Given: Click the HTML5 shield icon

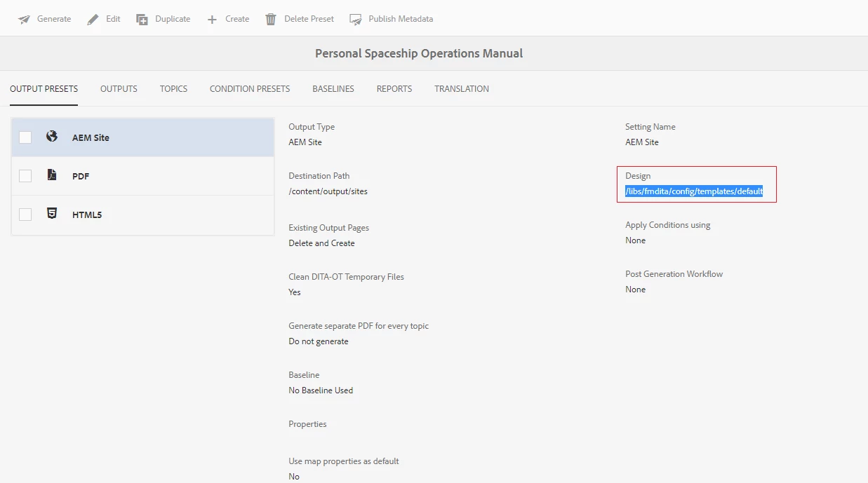Looking at the screenshot, I should pyautogui.click(x=52, y=214).
